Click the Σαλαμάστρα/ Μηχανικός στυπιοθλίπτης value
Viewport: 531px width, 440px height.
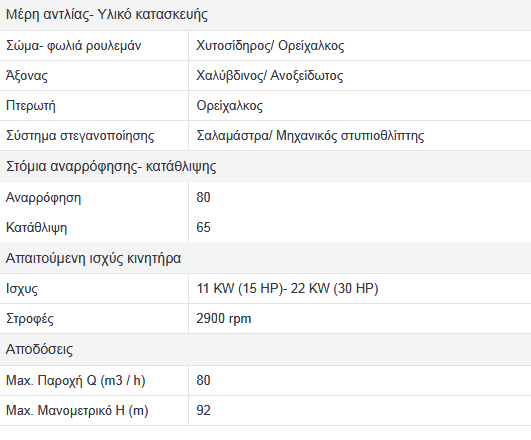pyautogui.click(x=310, y=135)
